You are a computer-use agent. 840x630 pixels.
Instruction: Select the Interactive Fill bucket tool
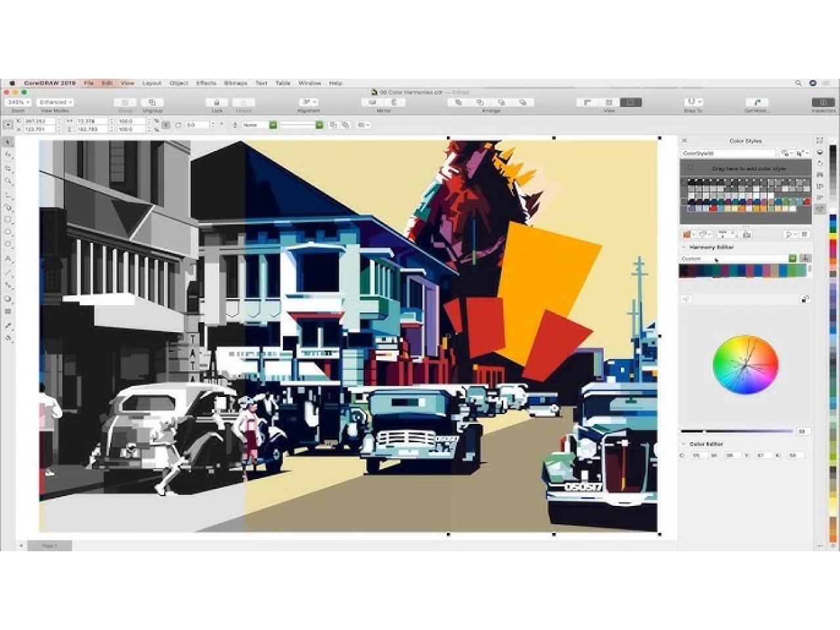[9, 339]
